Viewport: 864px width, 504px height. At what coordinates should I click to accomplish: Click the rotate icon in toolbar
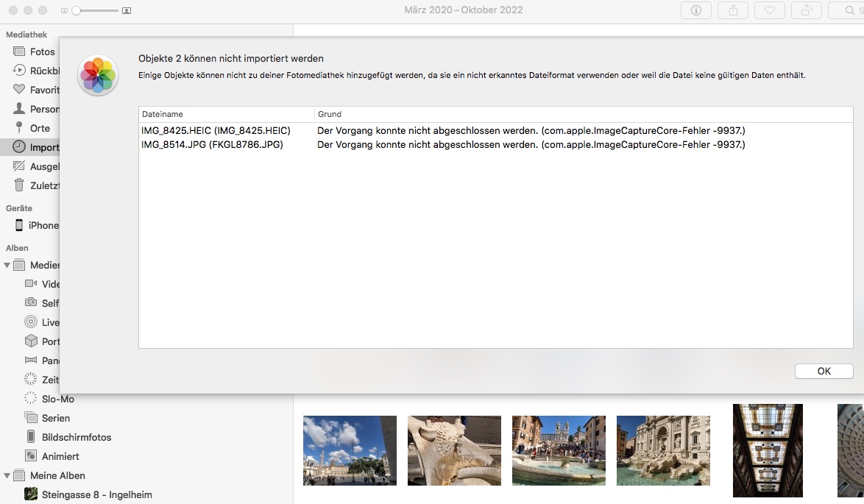806,10
